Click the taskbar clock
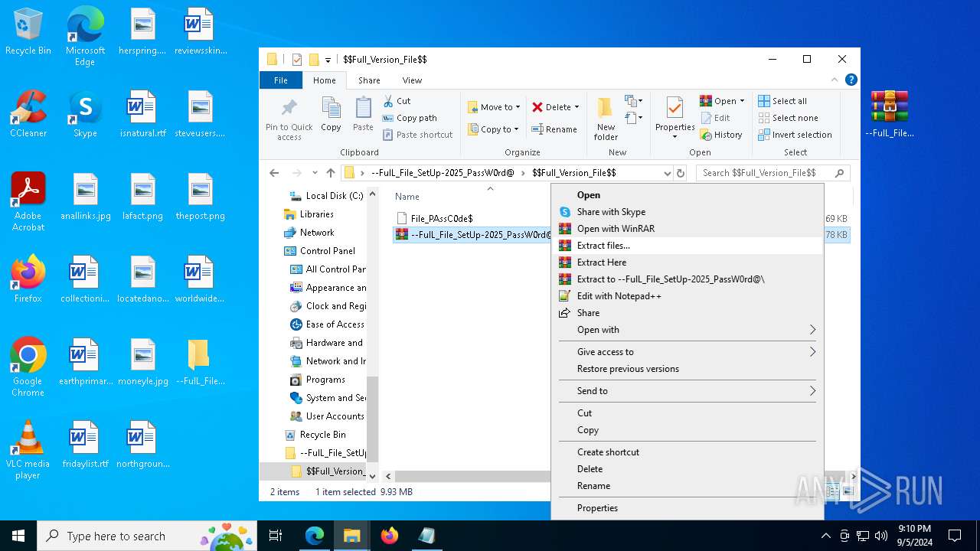The image size is (980, 551). point(915,536)
